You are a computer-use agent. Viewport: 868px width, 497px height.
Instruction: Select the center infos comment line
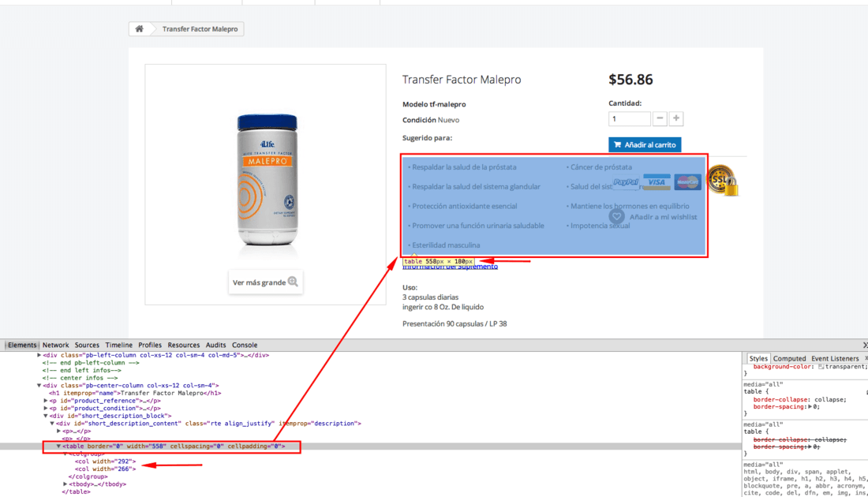(80, 378)
